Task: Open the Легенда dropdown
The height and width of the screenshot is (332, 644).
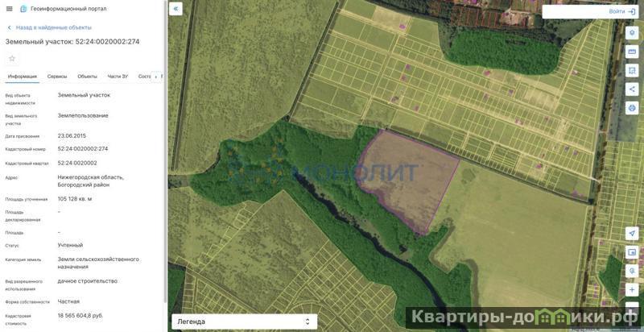Action: point(244,322)
